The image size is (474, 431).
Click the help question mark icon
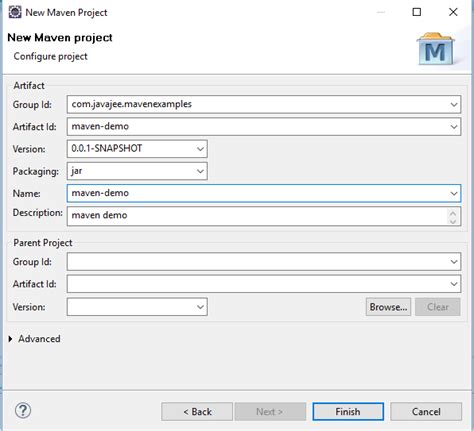click(23, 411)
